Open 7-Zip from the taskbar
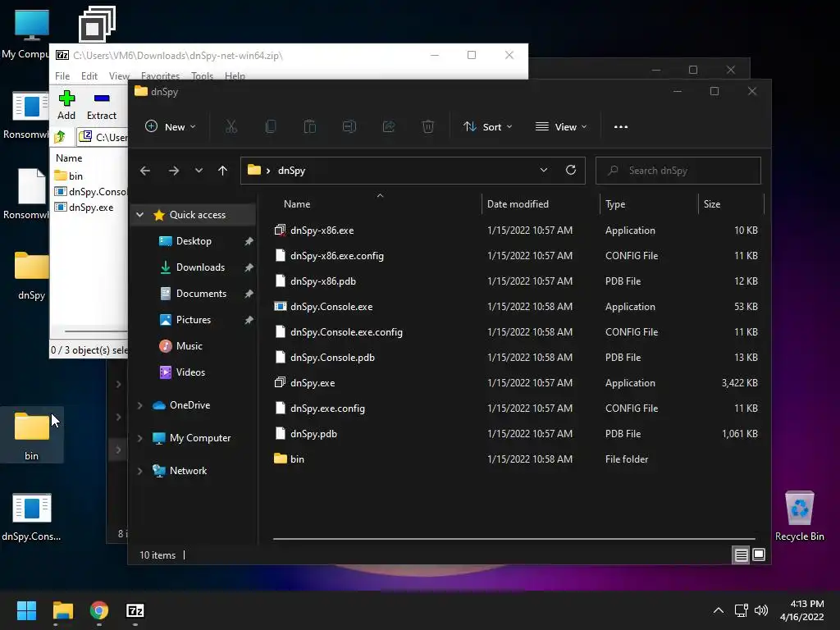Image resolution: width=840 pixels, height=630 pixels. tap(135, 610)
